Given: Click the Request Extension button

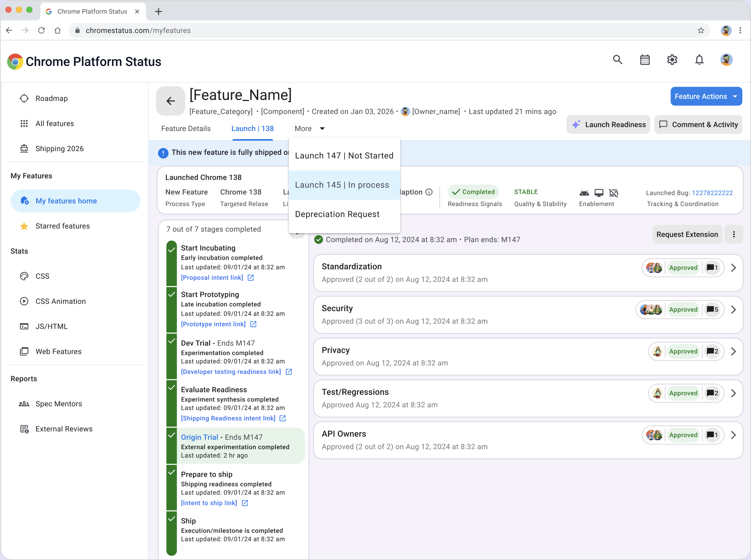Looking at the screenshot, I should (x=687, y=234).
